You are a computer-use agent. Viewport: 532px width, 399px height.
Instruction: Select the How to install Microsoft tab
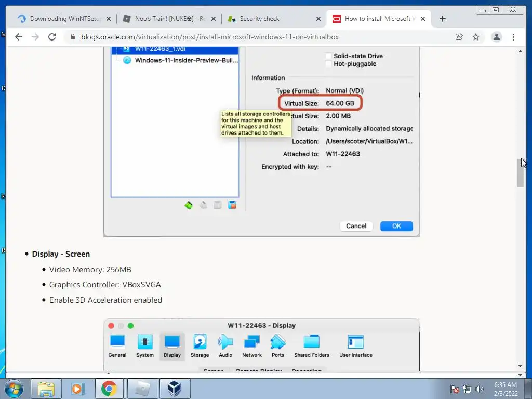tap(379, 19)
